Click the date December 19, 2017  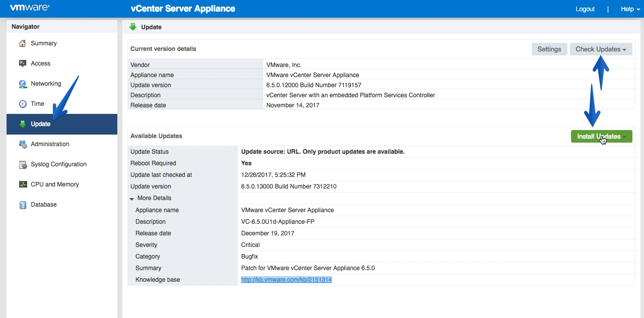268,233
